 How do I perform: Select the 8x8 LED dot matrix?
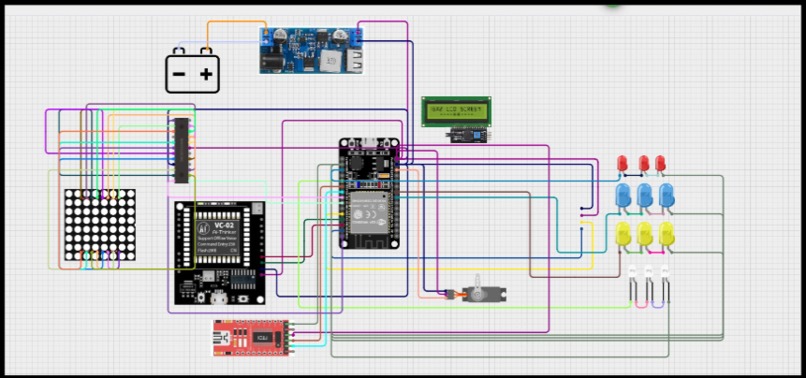point(100,224)
